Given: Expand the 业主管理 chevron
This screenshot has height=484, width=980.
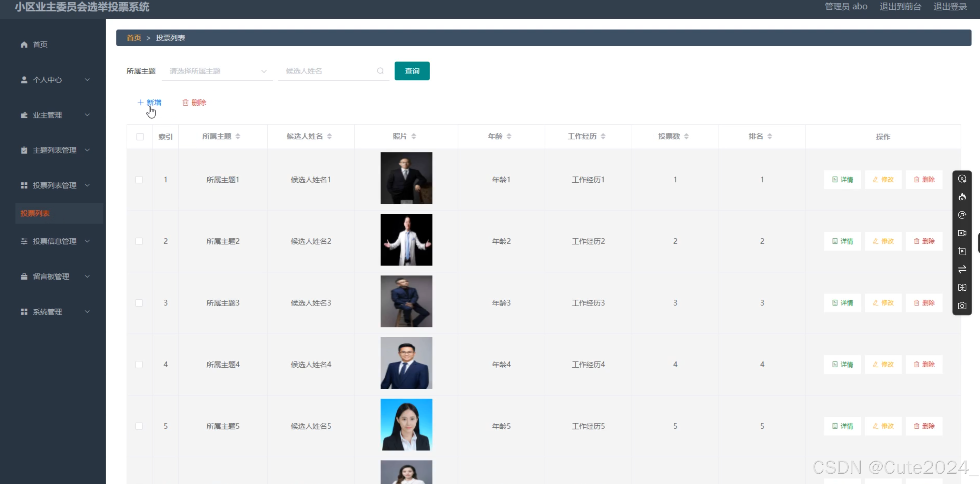Looking at the screenshot, I should pyautogui.click(x=87, y=115).
